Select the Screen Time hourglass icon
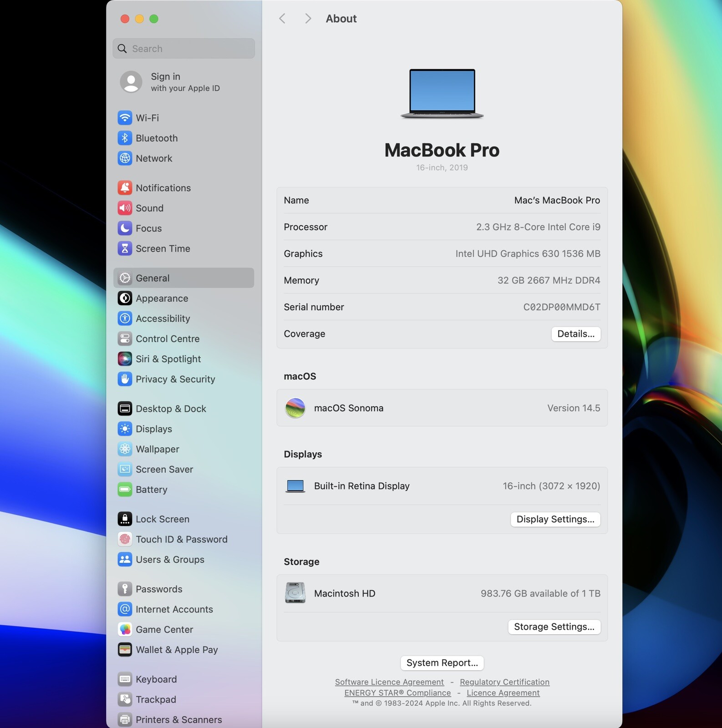 point(125,248)
